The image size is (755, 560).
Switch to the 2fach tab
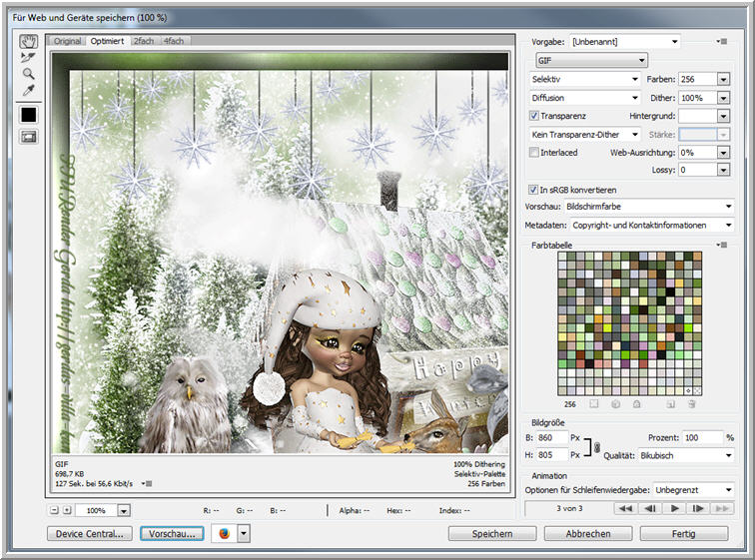(144, 41)
